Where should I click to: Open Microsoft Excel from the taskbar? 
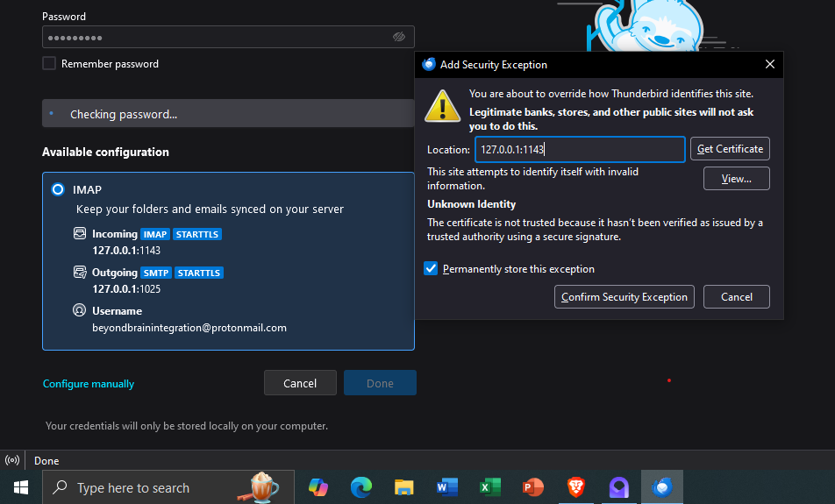(x=490, y=487)
